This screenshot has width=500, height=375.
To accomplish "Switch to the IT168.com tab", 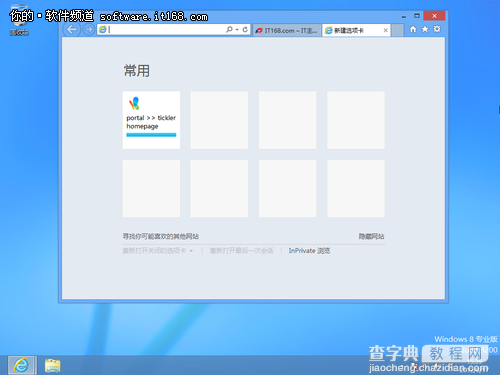I will click(x=287, y=30).
